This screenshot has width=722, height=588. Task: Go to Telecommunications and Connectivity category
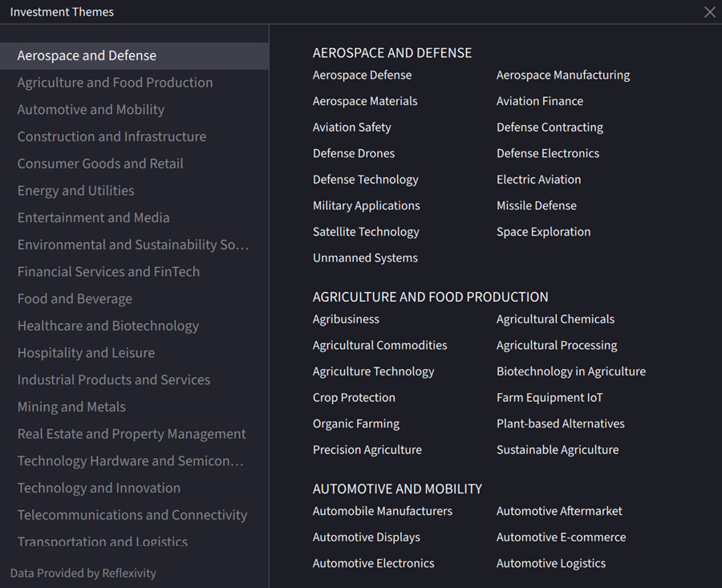(132, 515)
